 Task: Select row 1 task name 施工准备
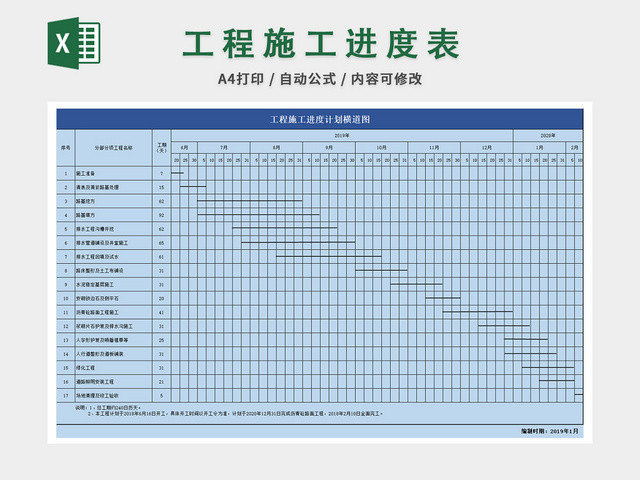[85, 173]
